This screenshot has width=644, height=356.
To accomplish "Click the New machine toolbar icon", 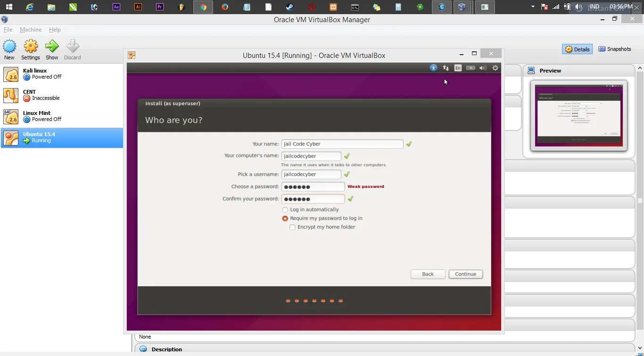I will click(x=9, y=46).
